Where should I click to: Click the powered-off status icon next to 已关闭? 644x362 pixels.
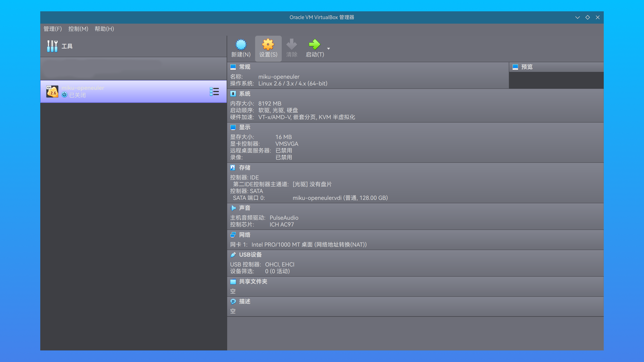click(64, 95)
